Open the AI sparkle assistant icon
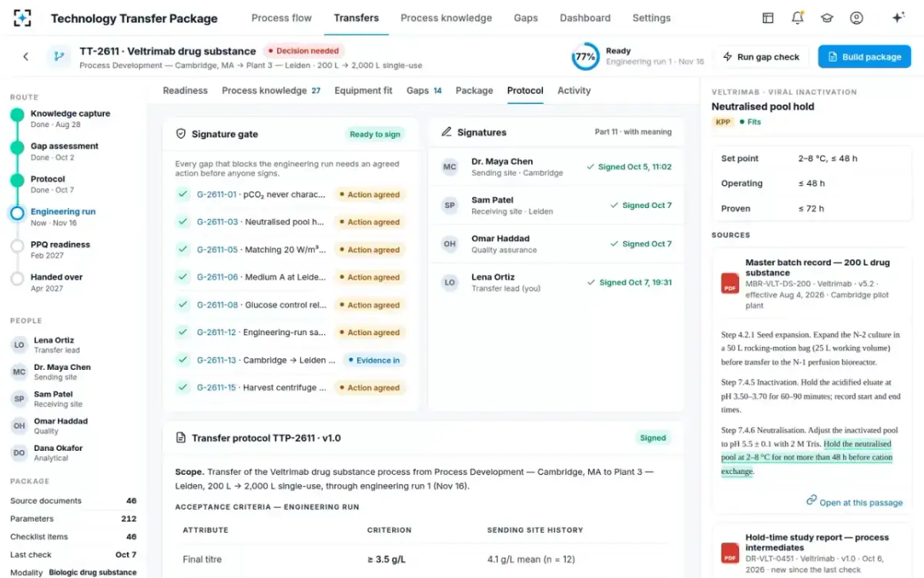The image size is (924, 578). (x=898, y=18)
